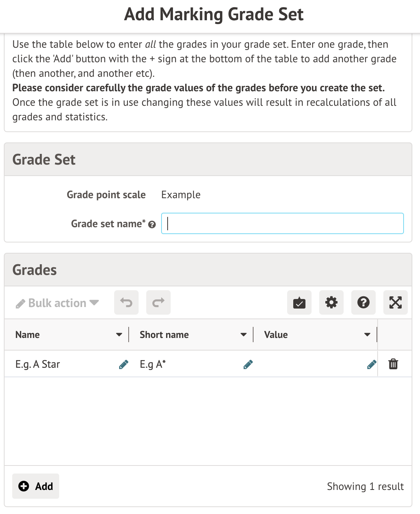Viewport: 420px width, 514px height.
Task: Edit the short name E.g A* cell
Action: (248, 365)
